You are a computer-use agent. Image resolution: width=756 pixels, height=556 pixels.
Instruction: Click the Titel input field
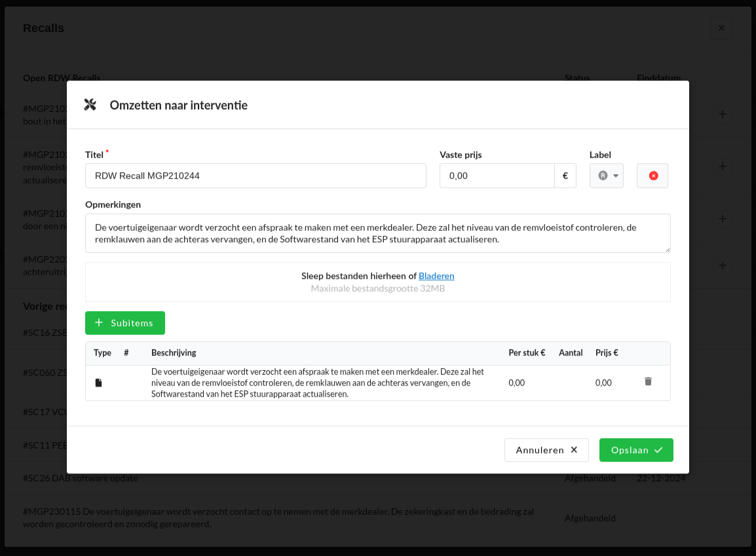point(255,176)
